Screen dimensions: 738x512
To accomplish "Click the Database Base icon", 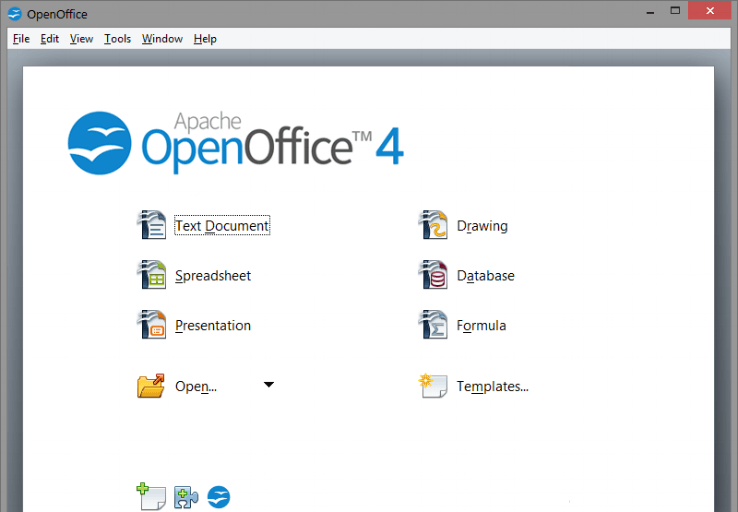I will click(433, 274).
